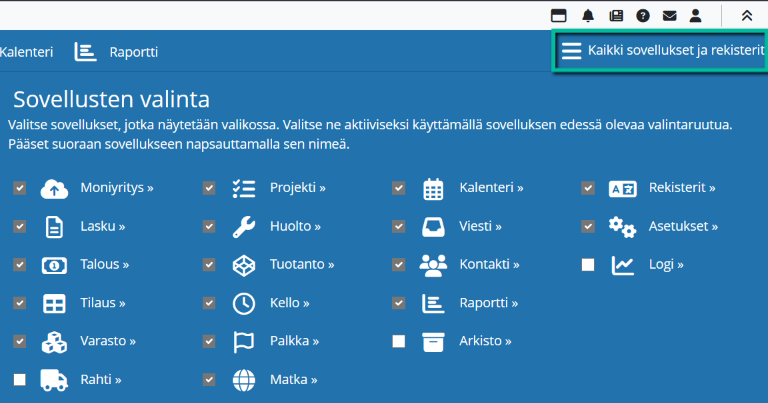Uncheck the Projekti checkbox

209,188
